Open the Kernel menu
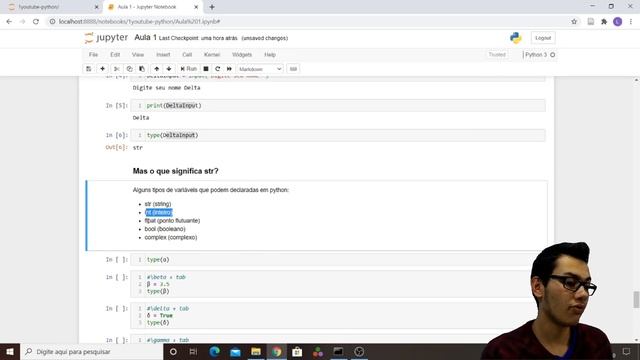 (212, 55)
